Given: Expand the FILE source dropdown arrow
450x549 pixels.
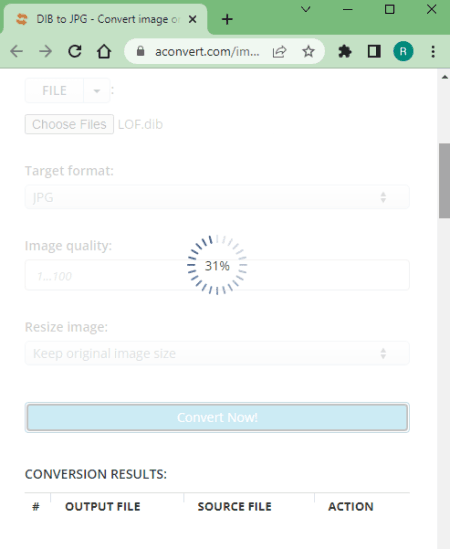Looking at the screenshot, I should click(97, 91).
